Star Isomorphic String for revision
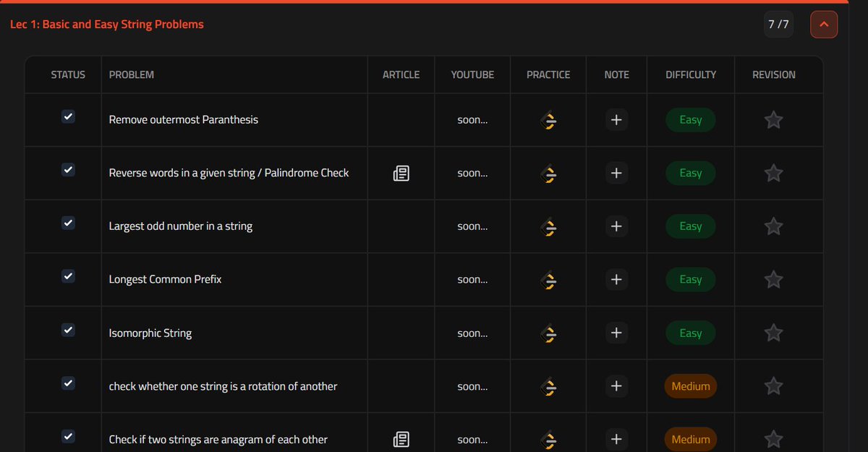Image resolution: width=868 pixels, height=452 pixels. click(x=773, y=333)
